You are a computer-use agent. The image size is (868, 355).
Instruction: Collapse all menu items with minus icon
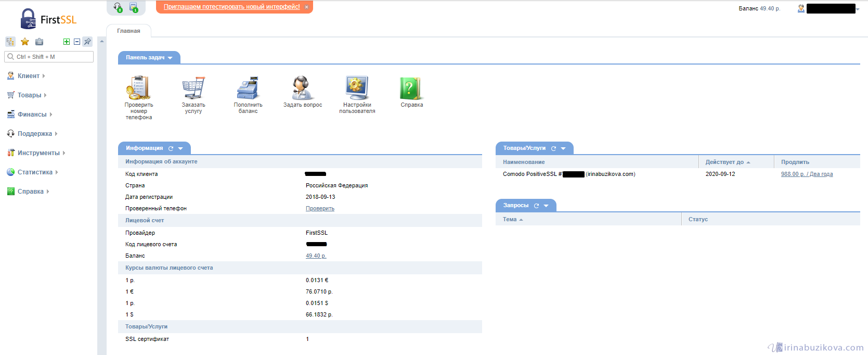click(x=77, y=42)
